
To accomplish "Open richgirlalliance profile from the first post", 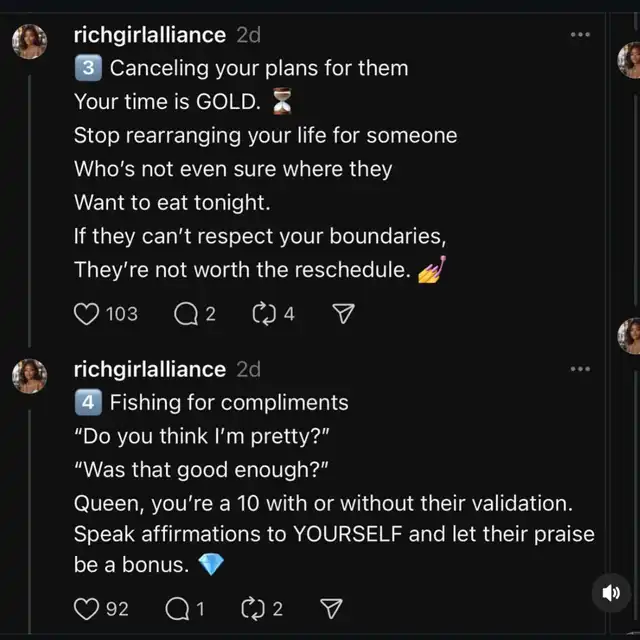I will point(150,35).
